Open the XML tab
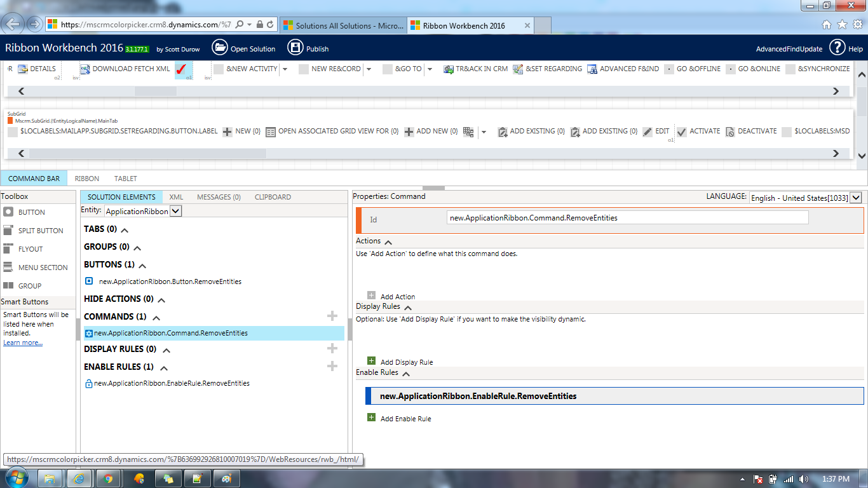868x488 pixels. (x=176, y=197)
